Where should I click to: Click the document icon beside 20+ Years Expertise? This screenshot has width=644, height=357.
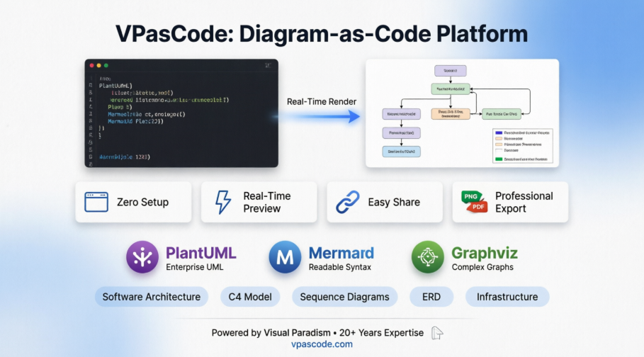coord(437,333)
